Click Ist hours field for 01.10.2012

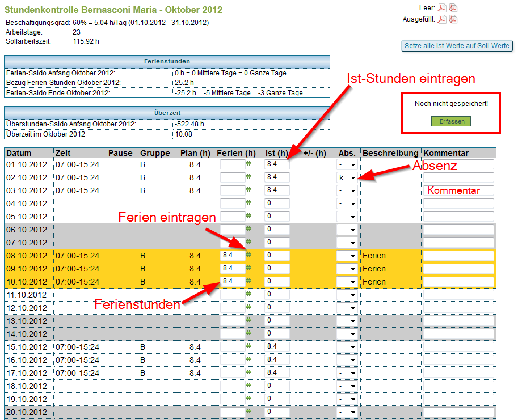tap(277, 164)
